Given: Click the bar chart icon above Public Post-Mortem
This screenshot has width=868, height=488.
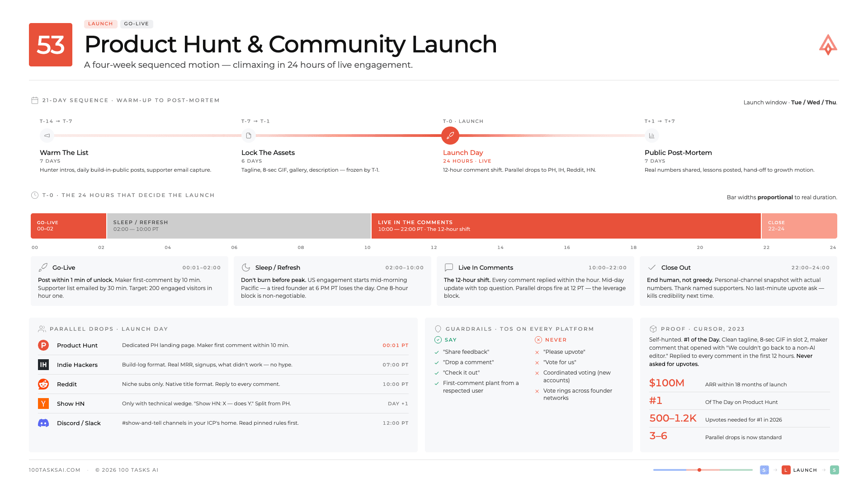Looking at the screenshot, I should 652,136.
